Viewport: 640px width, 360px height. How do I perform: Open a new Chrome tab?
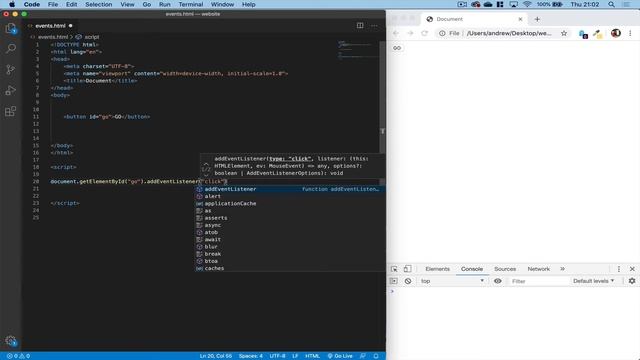pos(537,19)
